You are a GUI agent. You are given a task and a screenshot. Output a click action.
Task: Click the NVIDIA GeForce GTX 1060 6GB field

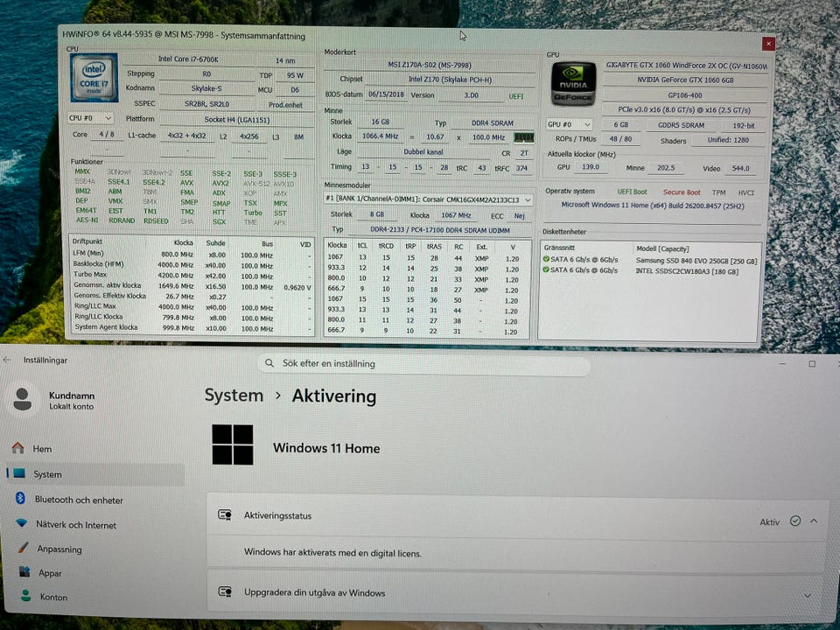coord(685,80)
